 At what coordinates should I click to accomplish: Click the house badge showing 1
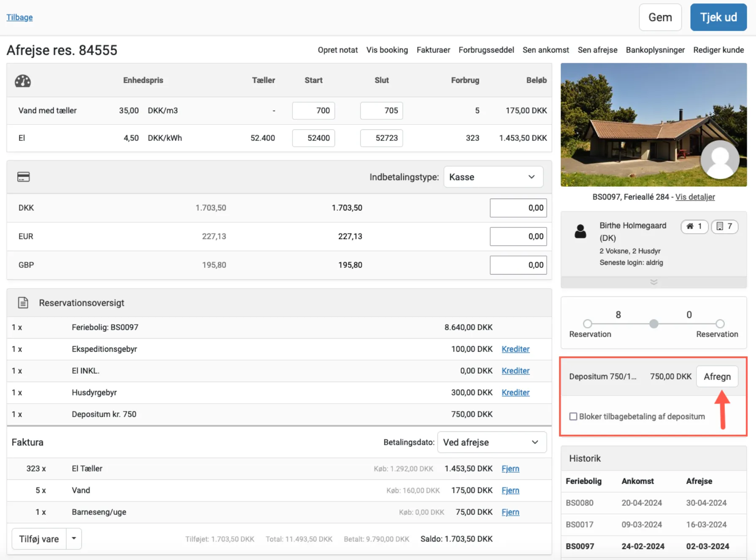tap(694, 226)
